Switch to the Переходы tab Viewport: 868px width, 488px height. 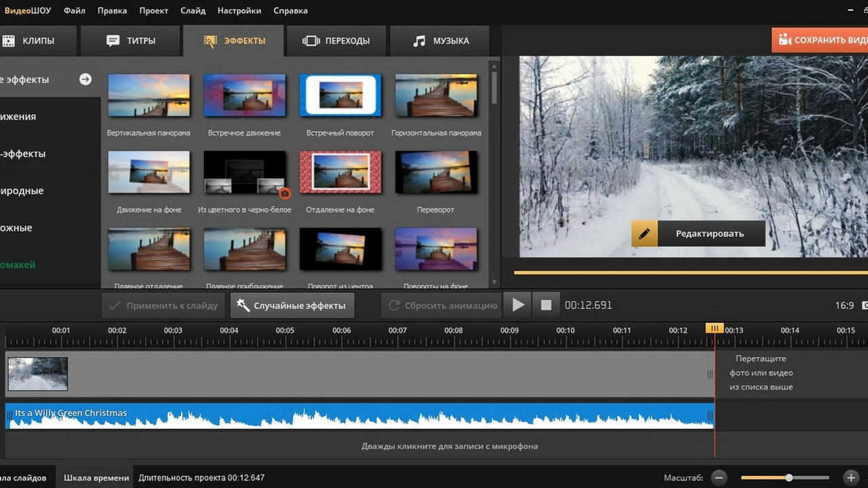point(336,41)
